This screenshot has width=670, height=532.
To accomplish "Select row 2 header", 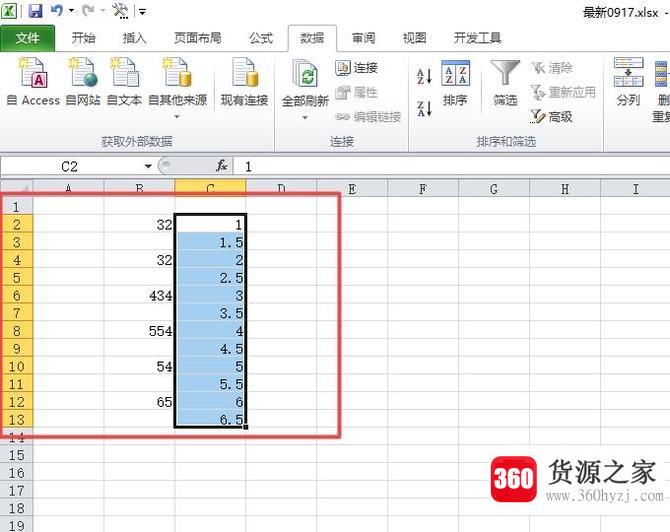I will (17, 224).
